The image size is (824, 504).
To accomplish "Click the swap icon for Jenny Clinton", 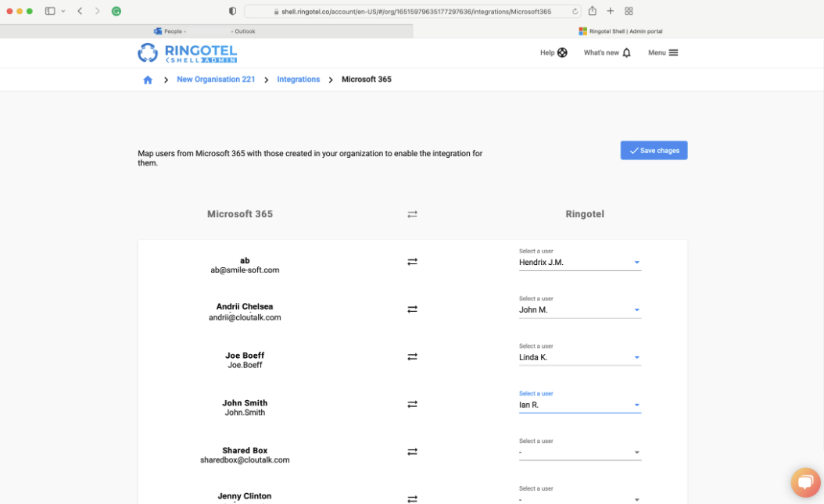I will click(x=413, y=499).
